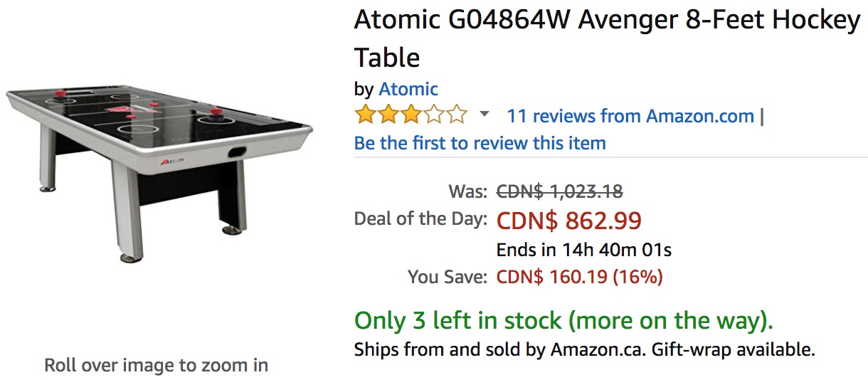
Task: Open 11 reviews from Amazon.com link
Action: [x=630, y=116]
